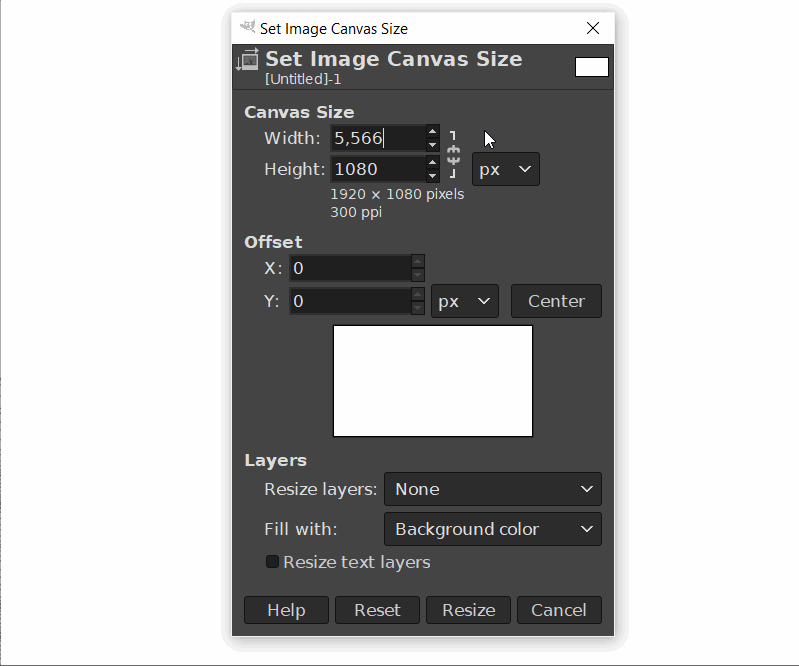Open the canvas size unit px dropdown
Viewport: 799px width, 666px height.
(505, 169)
